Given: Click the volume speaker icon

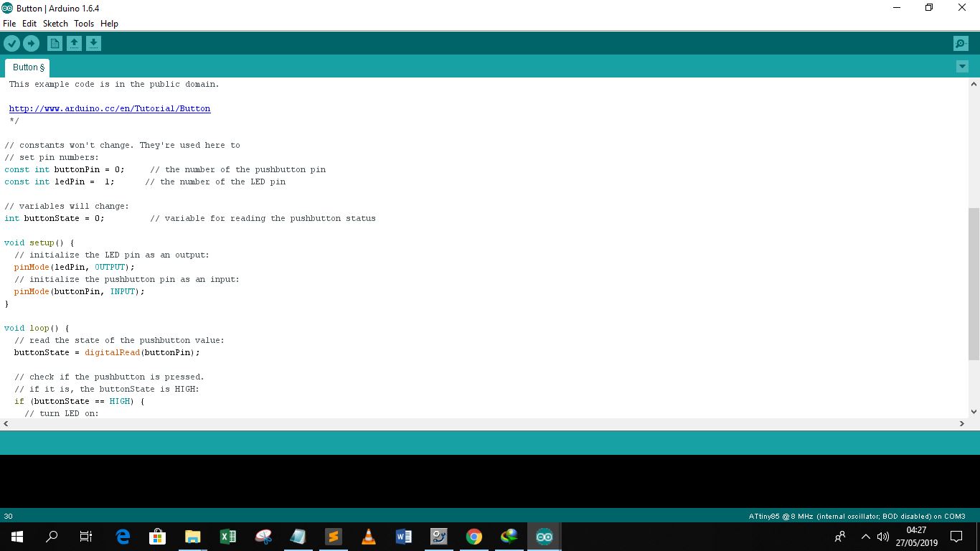Looking at the screenshot, I should pyautogui.click(x=883, y=537).
